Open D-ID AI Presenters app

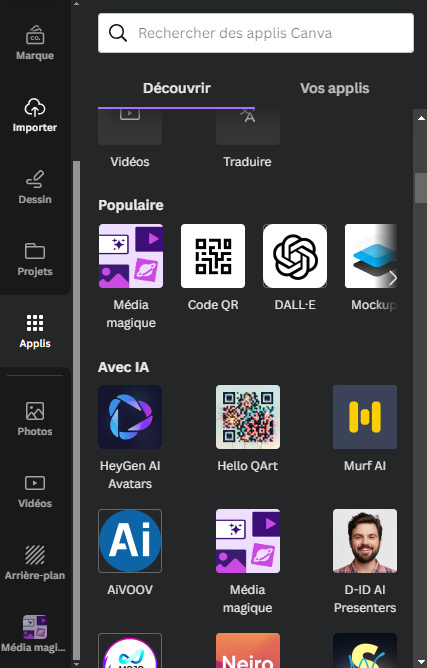(x=365, y=541)
